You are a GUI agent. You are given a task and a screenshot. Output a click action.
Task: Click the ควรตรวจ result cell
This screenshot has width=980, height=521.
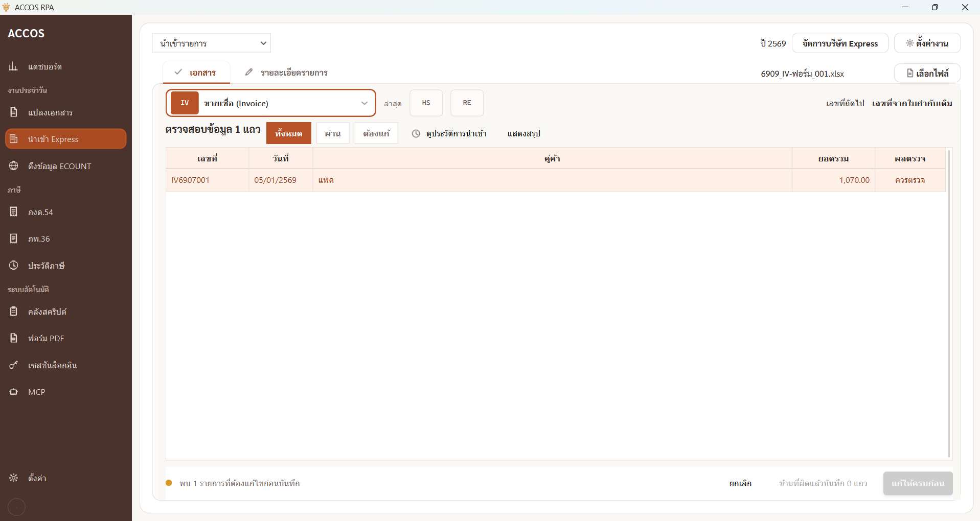(910, 180)
